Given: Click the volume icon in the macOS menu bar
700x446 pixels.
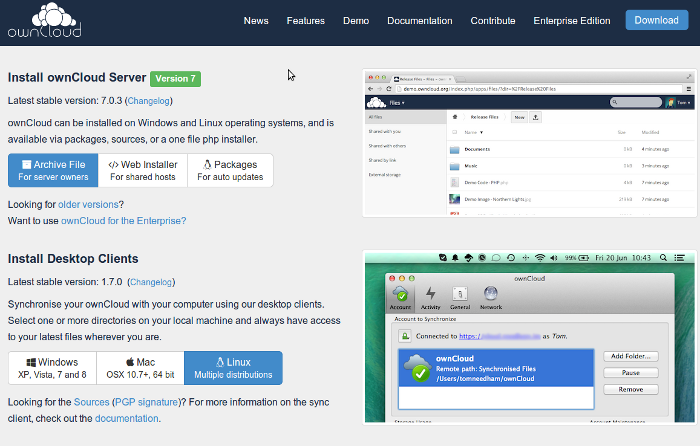Looking at the screenshot, I should (554, 258).
